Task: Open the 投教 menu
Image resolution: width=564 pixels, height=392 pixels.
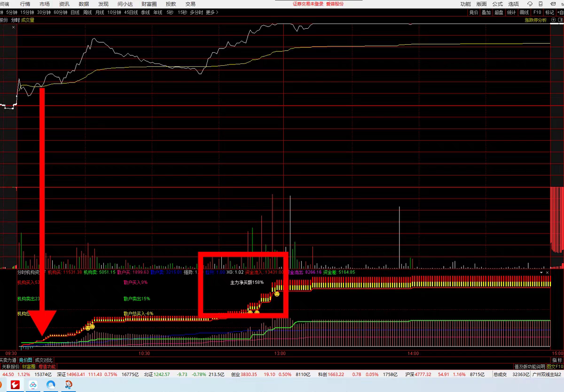Action: pyautogui.click(x=171, y=4)
